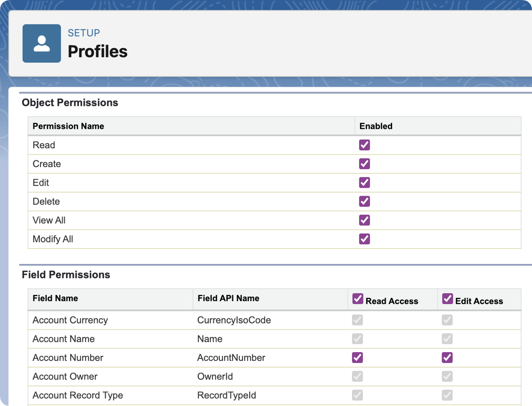Click Edit Access checkbox for Account Name
This screenshot has width=532, height=406.
(x=447, y=339)
